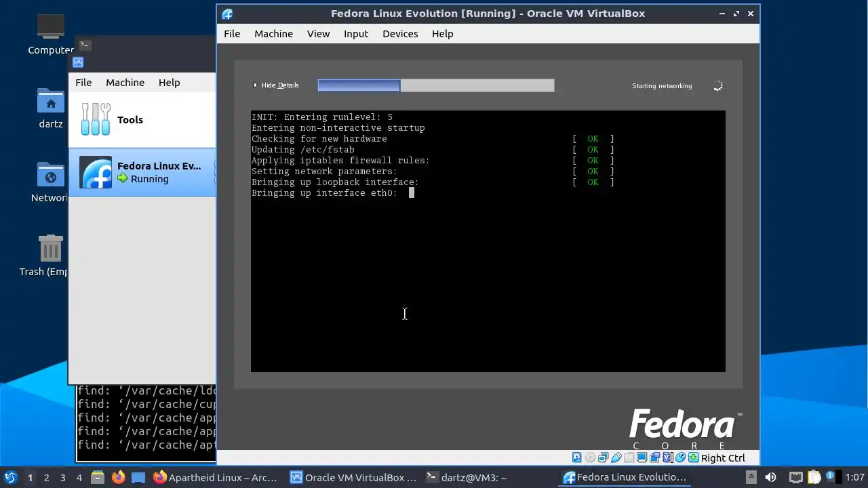The width and height of the screenshot is (868, 488).
Task: Click the USB devices status icon
Action: click(616, 457)
